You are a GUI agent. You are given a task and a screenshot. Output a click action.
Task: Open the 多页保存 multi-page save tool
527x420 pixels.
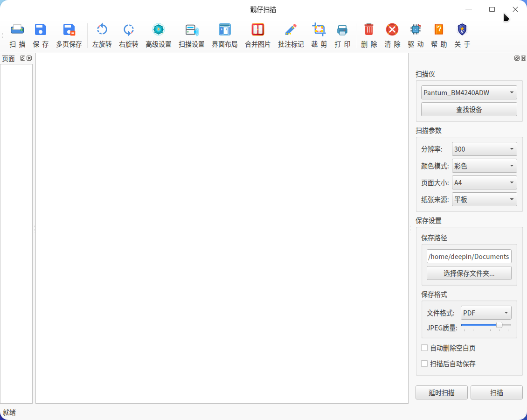[x=69, y=35]
